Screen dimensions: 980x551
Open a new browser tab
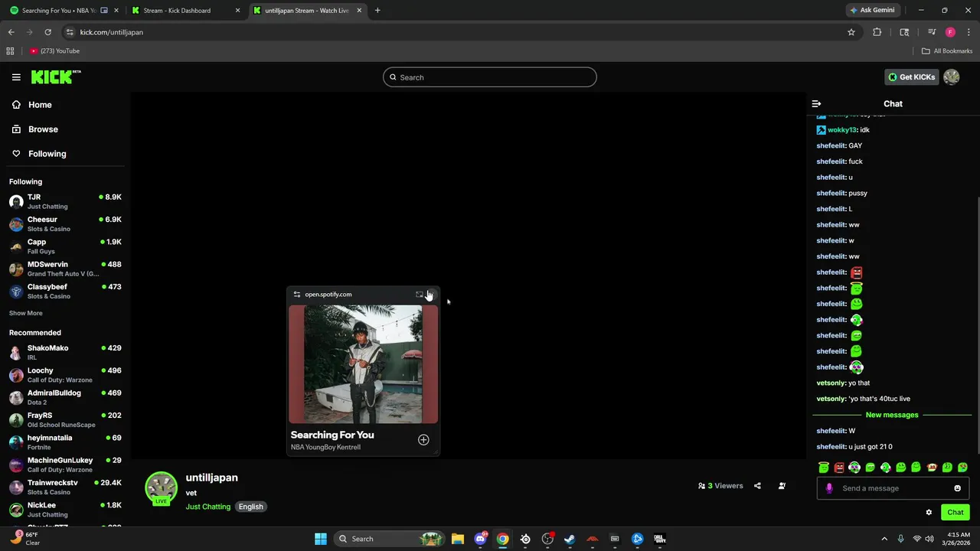tap(377, 11)
